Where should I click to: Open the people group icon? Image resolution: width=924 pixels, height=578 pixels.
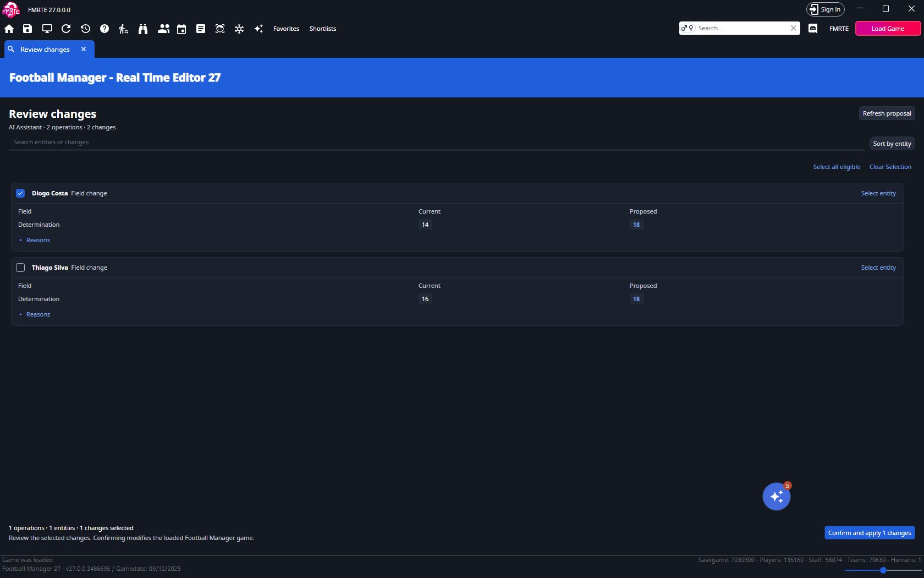(163, 29)
